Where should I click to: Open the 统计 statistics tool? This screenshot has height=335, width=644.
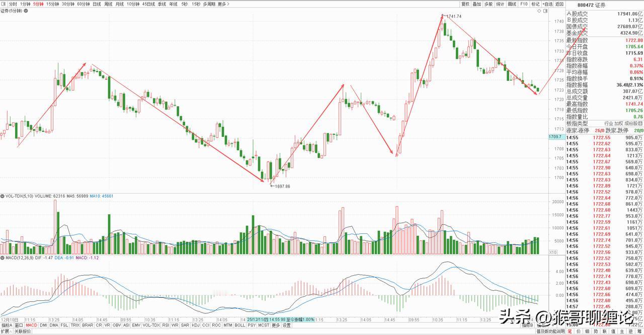[500, 4]
